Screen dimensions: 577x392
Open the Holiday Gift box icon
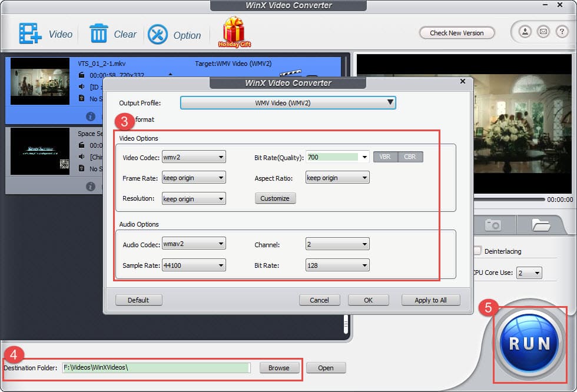coord(234,32)
